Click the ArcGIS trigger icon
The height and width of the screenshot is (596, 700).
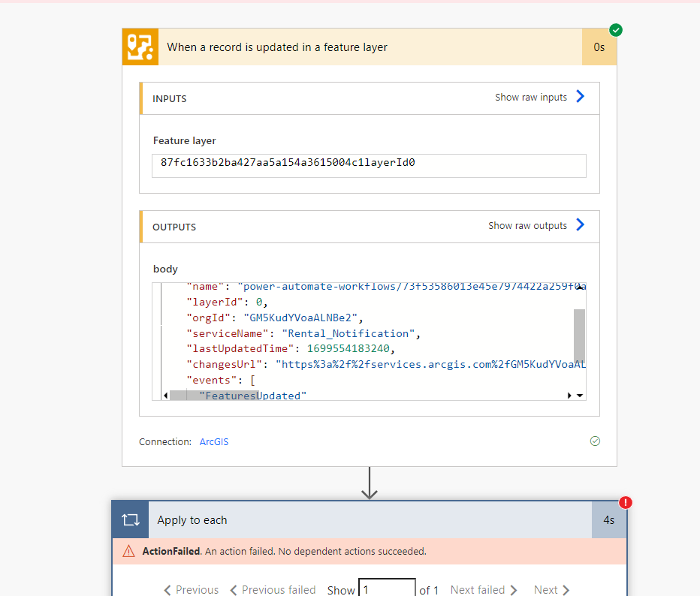[x=140, y=47]
